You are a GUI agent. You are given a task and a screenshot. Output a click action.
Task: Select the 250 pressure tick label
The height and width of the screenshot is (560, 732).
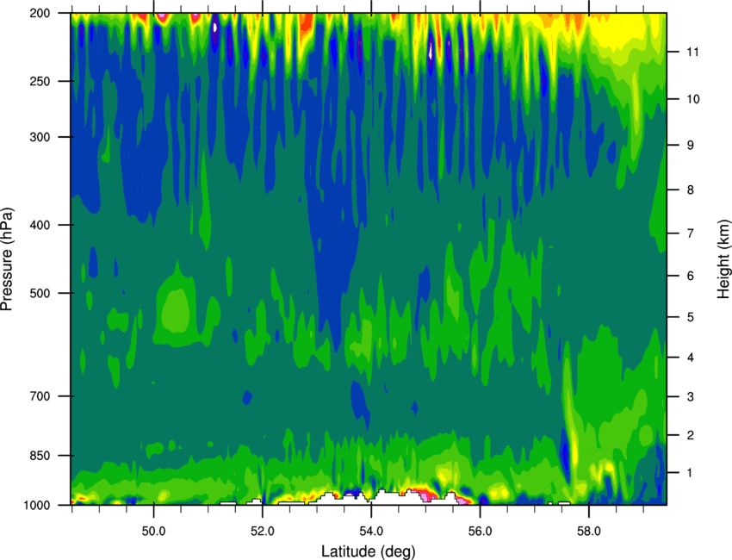40,81
